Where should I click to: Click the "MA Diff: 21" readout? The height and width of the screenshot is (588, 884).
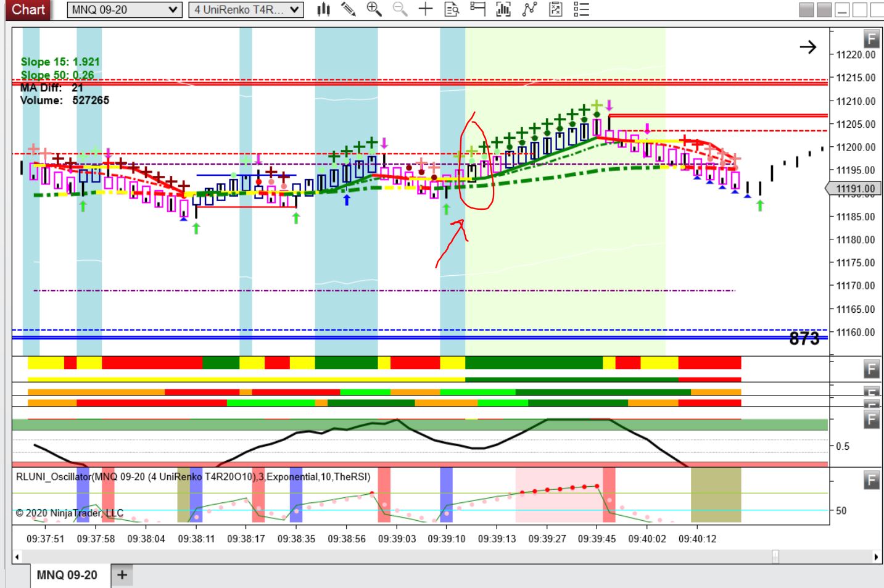coord(52,88)
